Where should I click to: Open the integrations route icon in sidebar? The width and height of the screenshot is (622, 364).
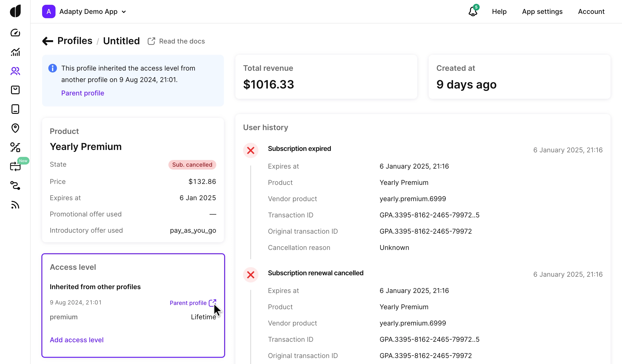[x=15, y=186]
